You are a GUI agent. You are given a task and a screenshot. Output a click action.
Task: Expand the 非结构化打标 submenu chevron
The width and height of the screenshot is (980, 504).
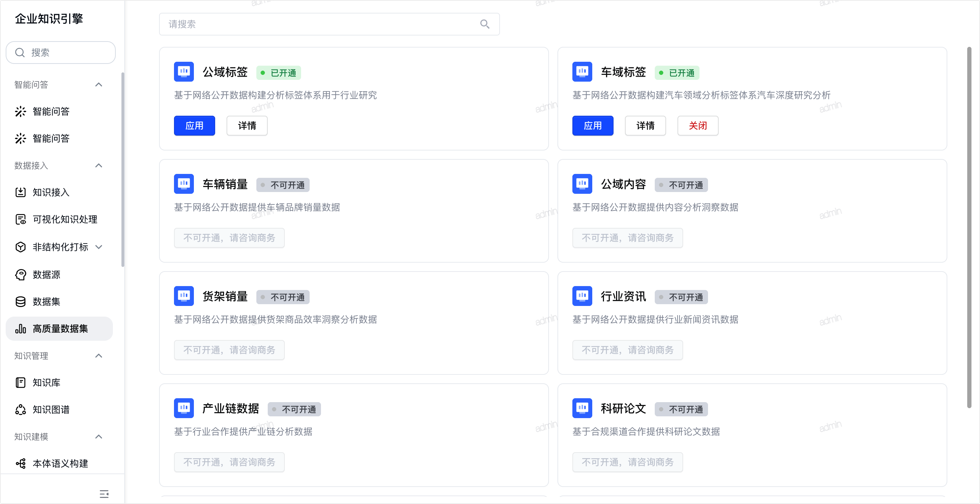coord(99,247)
